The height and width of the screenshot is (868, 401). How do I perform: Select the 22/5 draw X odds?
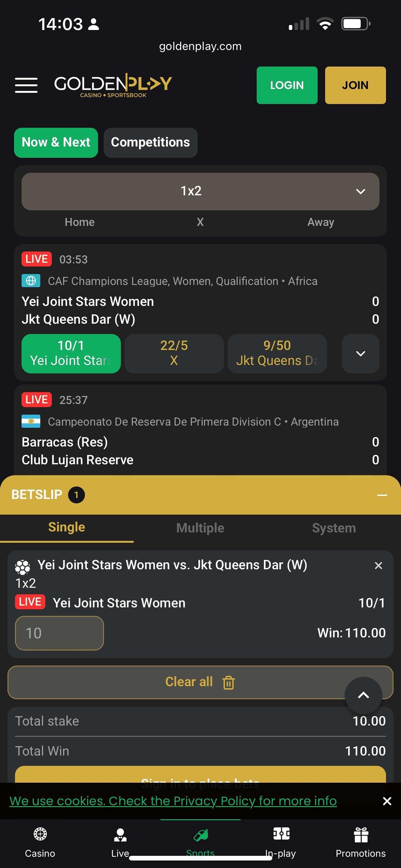[174, 353]
